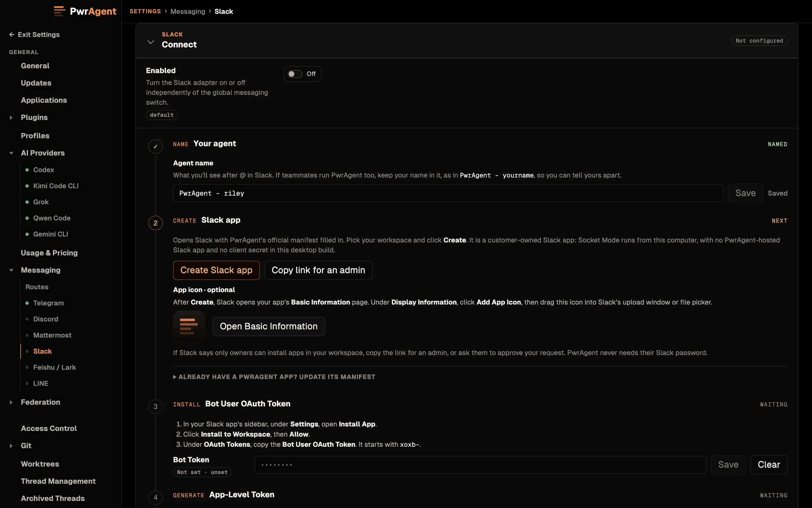Save the Agent name field

(745, 193)
